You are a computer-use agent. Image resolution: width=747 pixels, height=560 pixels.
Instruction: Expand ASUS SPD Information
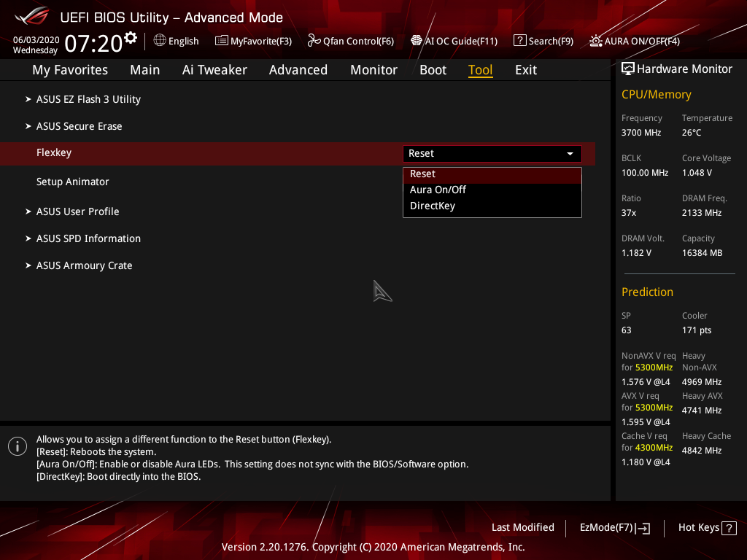[x=88, y=238]
